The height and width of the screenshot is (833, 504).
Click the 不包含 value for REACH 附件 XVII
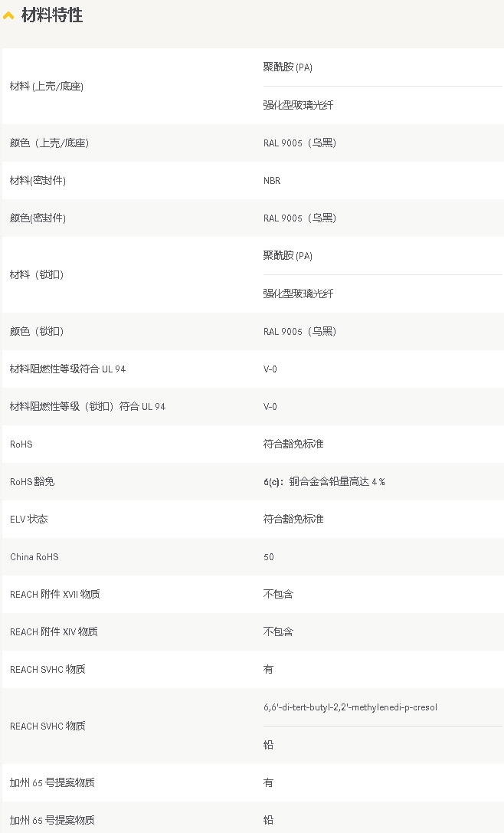278,595
